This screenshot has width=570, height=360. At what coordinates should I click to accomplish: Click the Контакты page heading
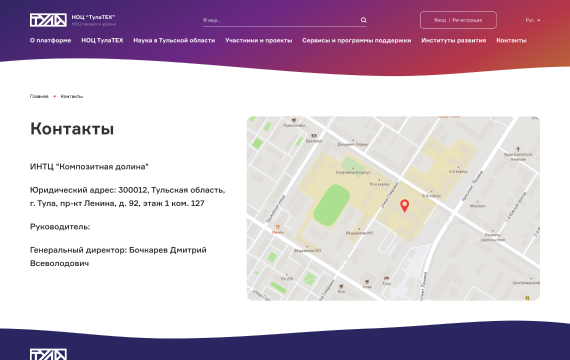click(x=72, y=129)
